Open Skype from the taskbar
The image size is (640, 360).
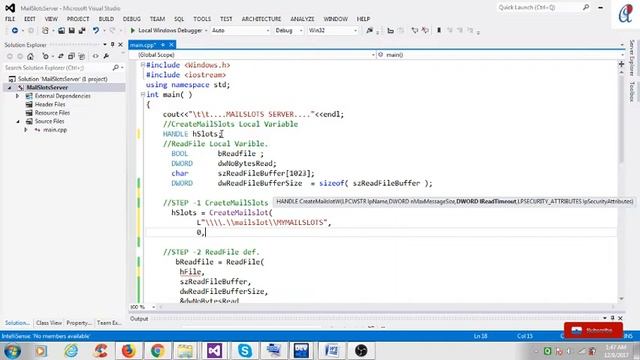point(244,350)
